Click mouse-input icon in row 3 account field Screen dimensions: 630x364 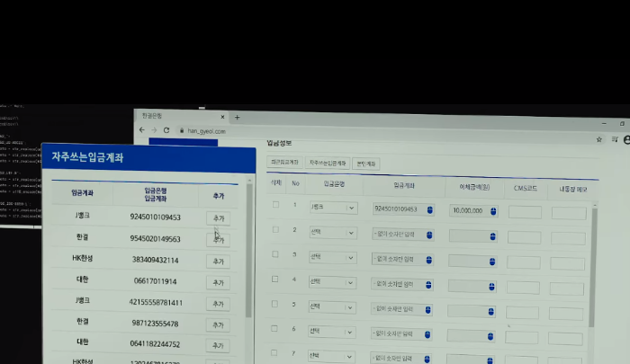pyautogui.click(x=428, y=260)
